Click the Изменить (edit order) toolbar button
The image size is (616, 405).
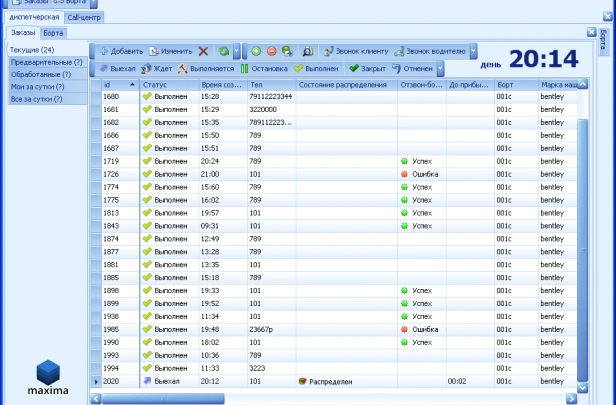pyautogui.click(x=170, y=50)
